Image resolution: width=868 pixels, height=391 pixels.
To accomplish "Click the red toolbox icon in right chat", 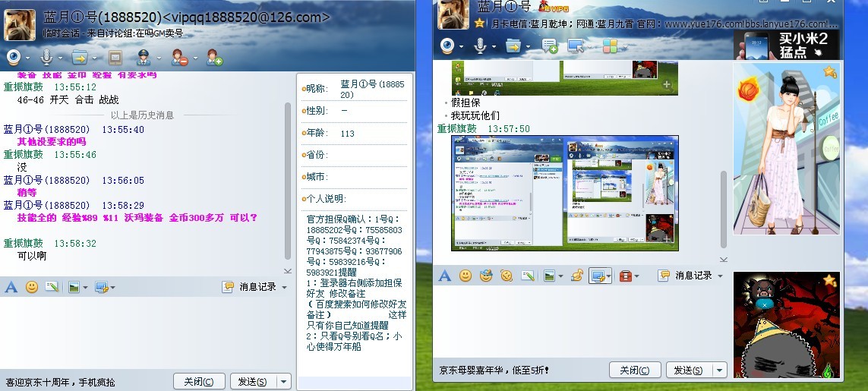I will (x=626, y=276).
